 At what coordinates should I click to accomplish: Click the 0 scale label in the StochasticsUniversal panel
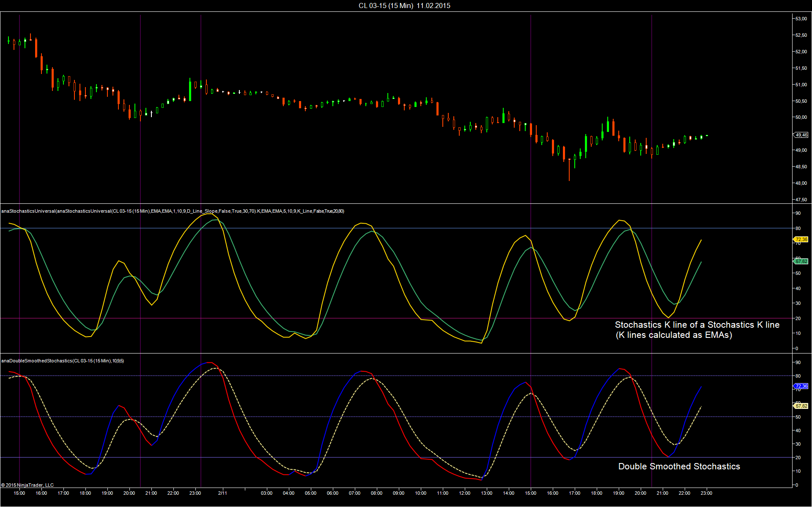click(x=797, y=348)
